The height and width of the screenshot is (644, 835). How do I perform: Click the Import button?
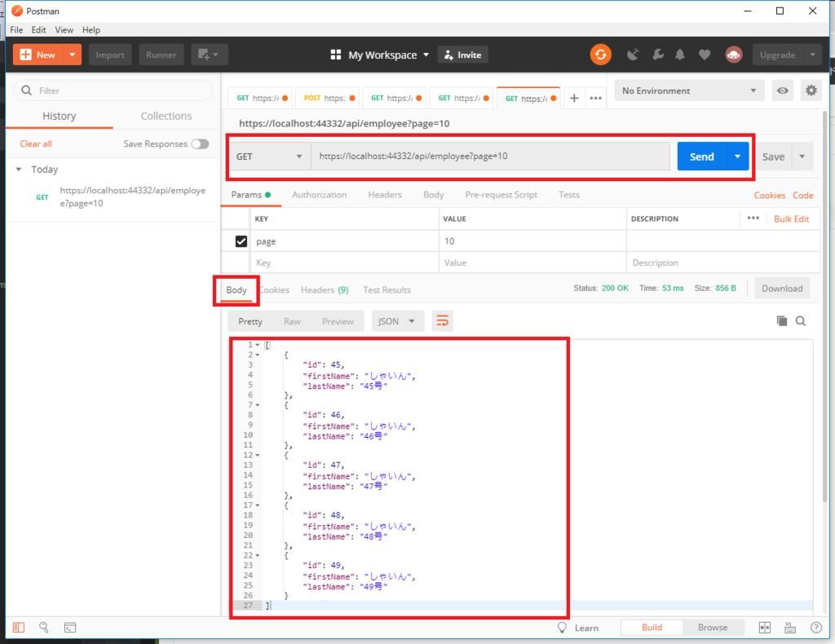110,55
